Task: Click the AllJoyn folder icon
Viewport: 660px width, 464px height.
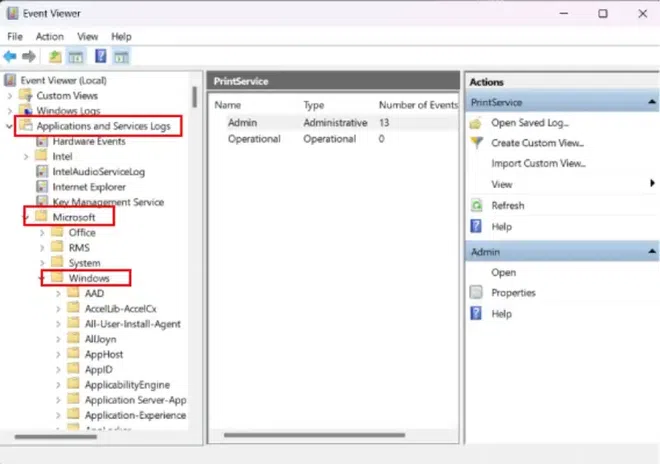Action: click(x=74, y=339)
